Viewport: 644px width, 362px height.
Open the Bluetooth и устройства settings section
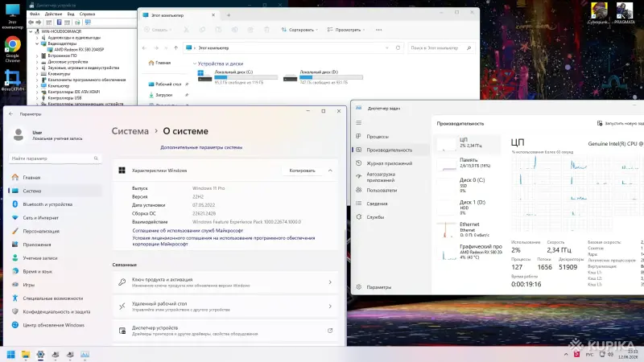click(47, 204)
